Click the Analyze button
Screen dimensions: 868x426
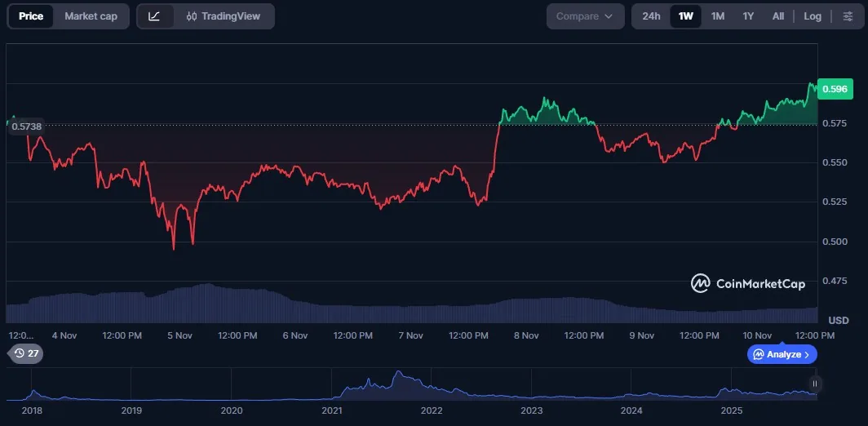tap(782, 354)
